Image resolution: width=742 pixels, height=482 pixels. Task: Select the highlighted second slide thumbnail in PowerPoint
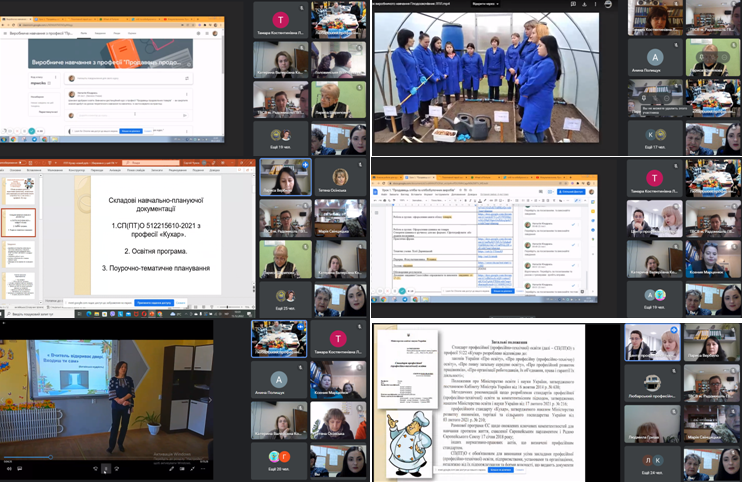[x=20, y=221]
